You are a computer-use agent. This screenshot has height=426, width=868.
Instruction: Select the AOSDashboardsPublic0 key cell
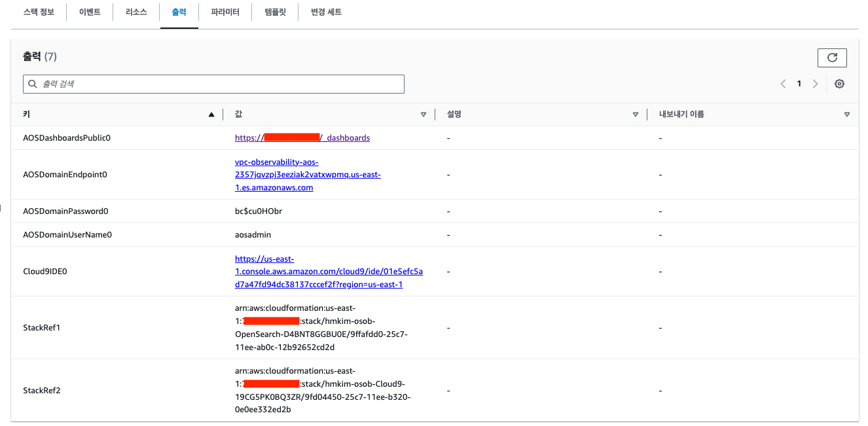tap(67, 138)
